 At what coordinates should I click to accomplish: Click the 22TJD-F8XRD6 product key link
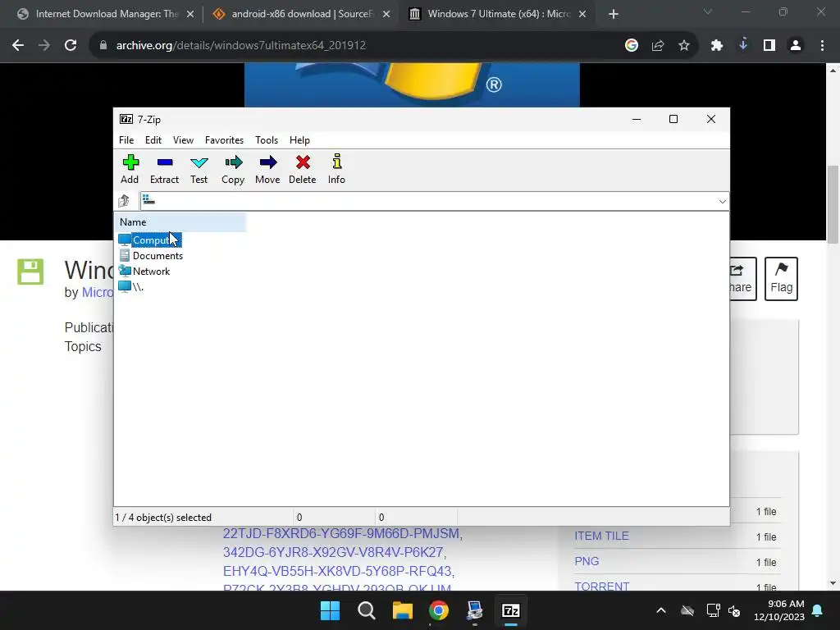(x=342, y=533)
